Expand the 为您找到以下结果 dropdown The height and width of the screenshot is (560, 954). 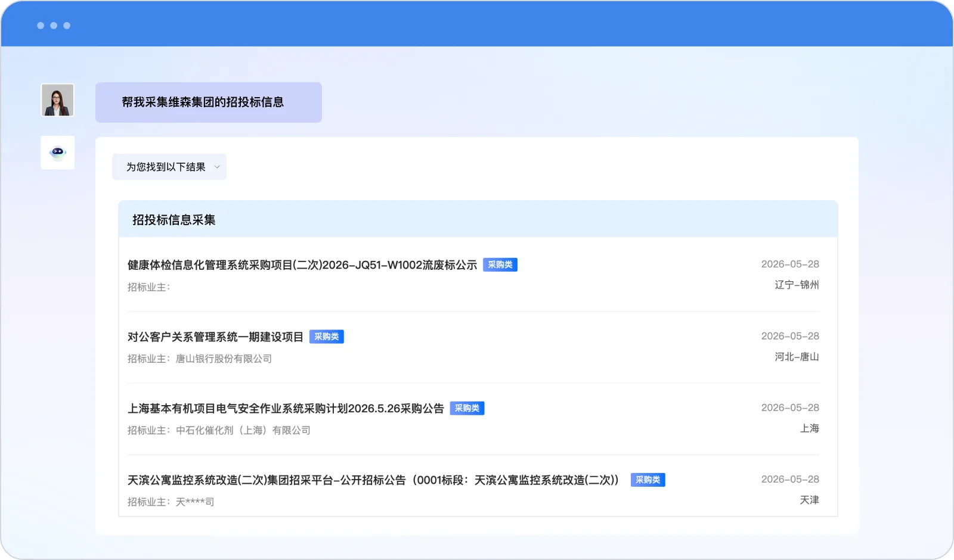point(169,167)
